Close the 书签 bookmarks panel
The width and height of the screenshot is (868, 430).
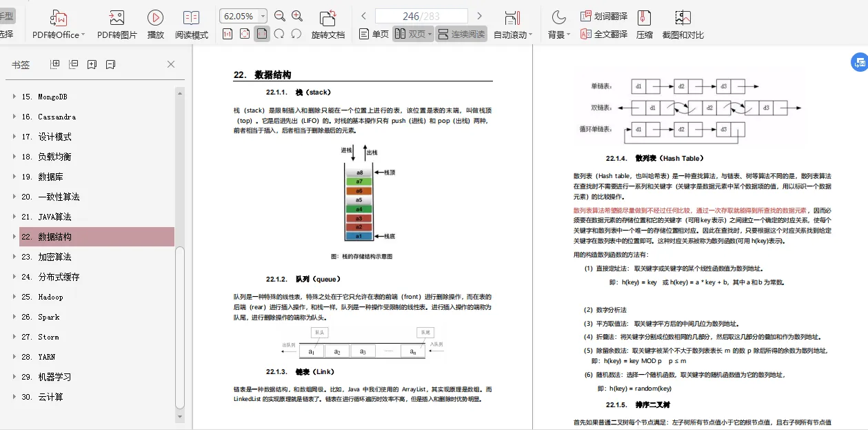pyautogui.click(x=171, y=64)
